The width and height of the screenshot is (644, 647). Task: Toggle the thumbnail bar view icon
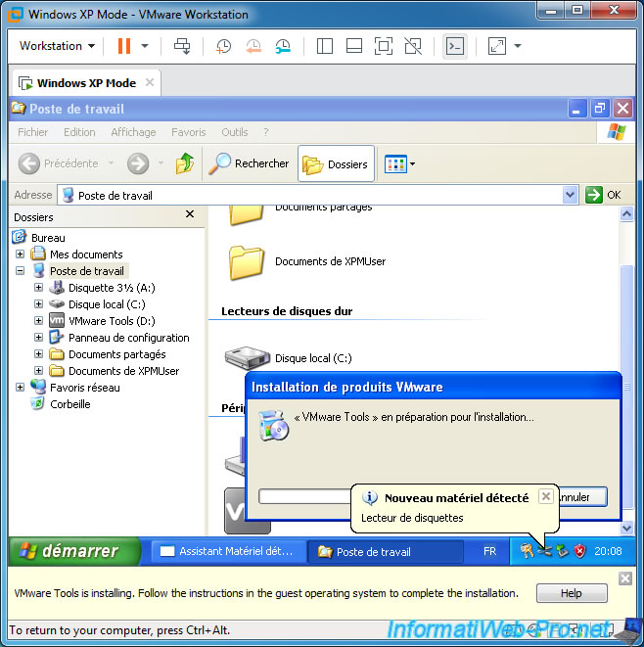pos(354,46)
